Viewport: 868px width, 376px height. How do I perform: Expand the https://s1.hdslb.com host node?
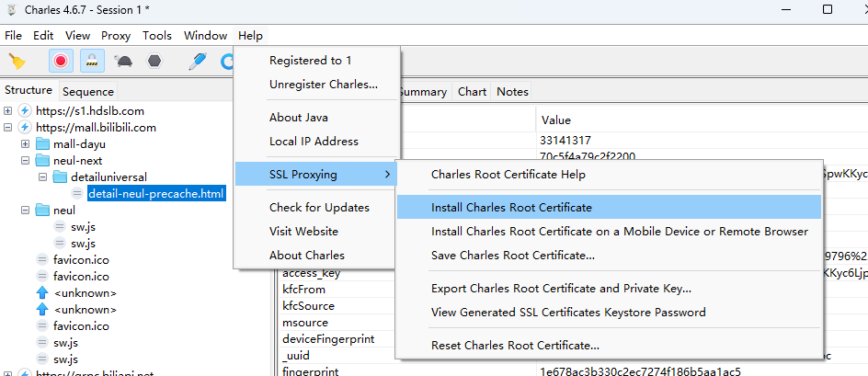pyautogui.click(x=7, y=110)
